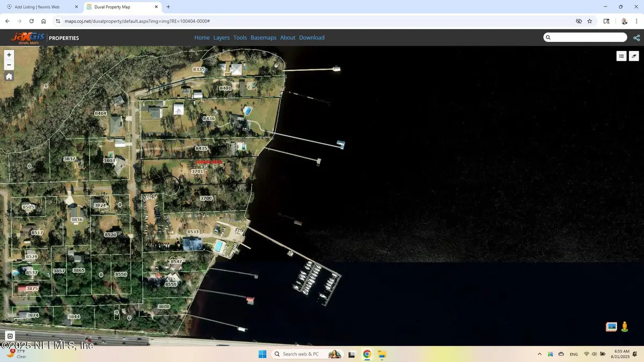Open the About page link
The width and height of the screenshot is (644, 362).
point(288,38)
